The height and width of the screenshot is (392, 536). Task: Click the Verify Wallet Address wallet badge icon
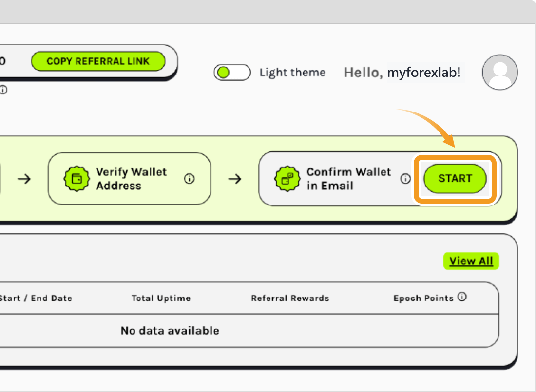tap(77, 179)
